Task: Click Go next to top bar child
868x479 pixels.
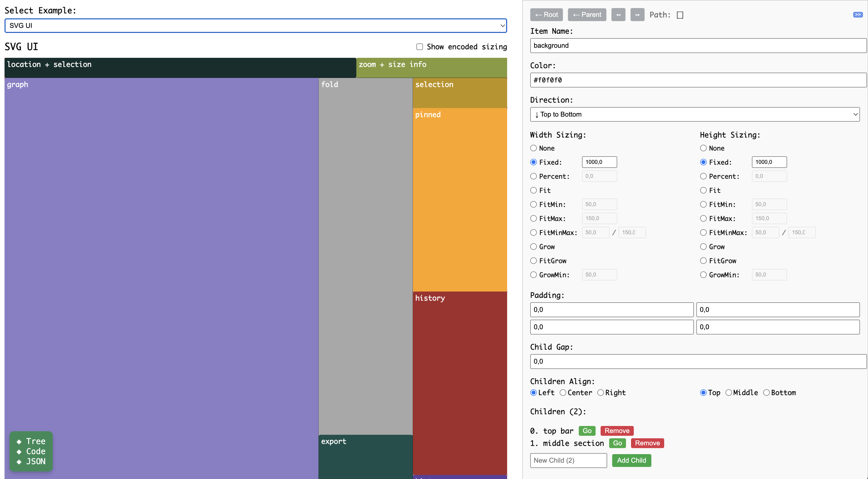Action: 587,430
